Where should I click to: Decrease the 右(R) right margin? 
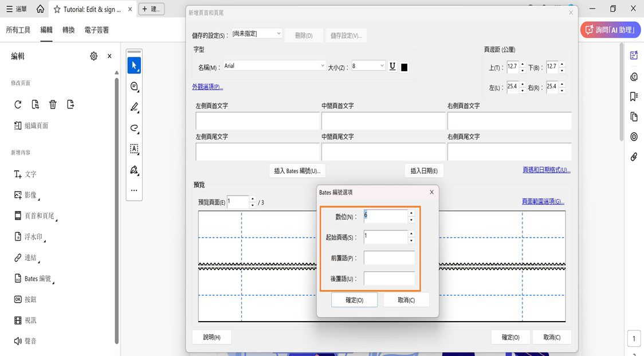click(562, 91)
